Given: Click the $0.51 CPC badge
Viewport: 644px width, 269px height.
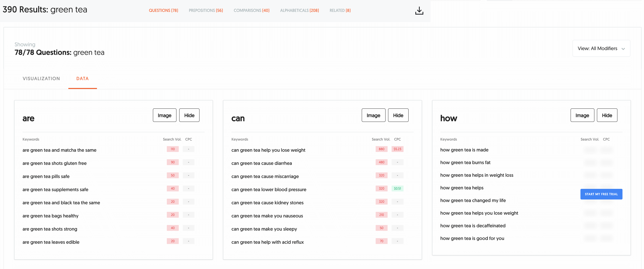Looking at the screenshot, I should [x=397, y=189].
